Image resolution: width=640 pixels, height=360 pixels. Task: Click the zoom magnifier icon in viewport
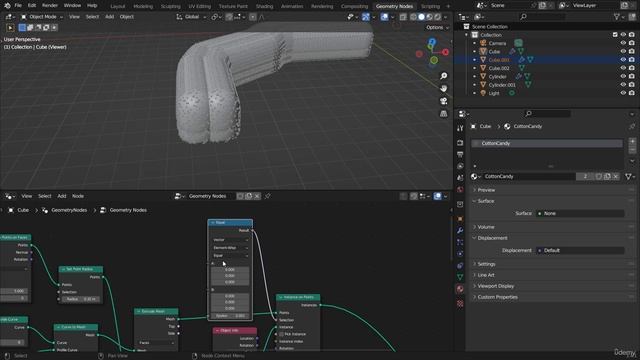pos(444,76)
